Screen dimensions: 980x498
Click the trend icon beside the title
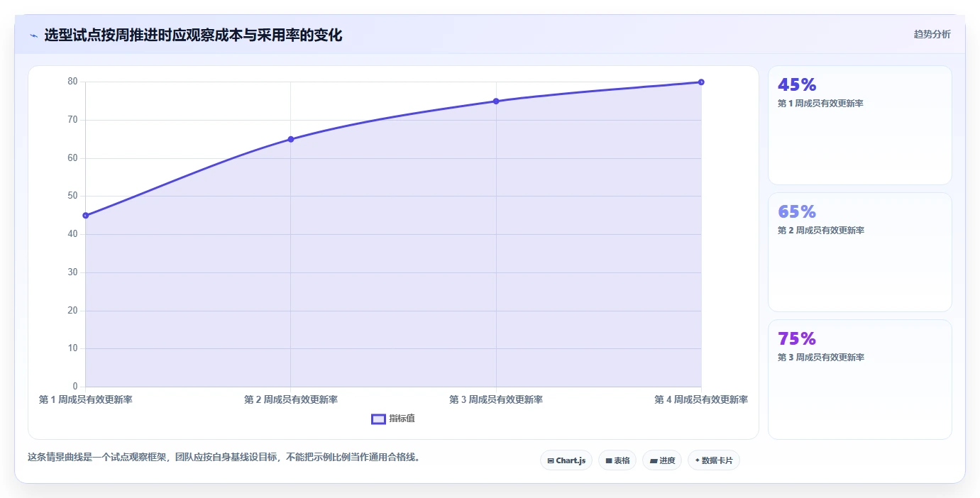pyautogui.click(x=33, y=35)
